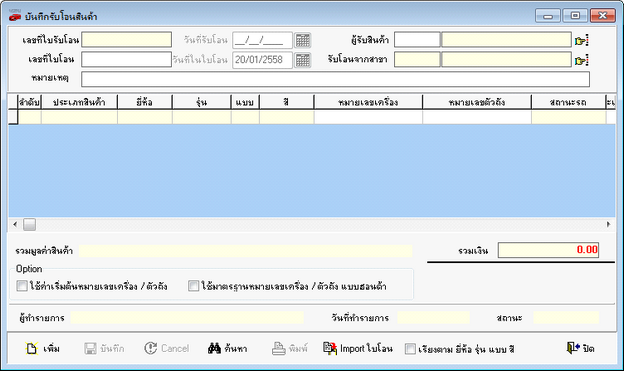The height and width of the screenshot is (371, 624).
Task: Click the หมายเลขเครื่อง column header
Action: [x=368, y=102]
